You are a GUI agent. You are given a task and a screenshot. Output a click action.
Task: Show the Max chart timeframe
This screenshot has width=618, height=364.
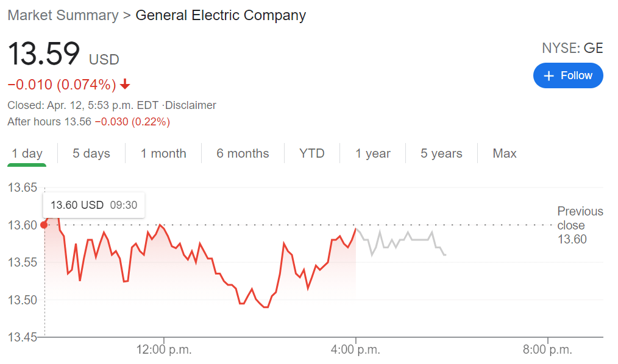coord(504,153)
